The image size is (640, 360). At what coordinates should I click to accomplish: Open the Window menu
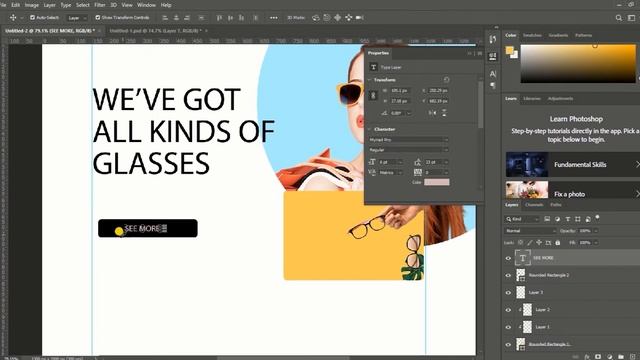click(x=146, y=5)
